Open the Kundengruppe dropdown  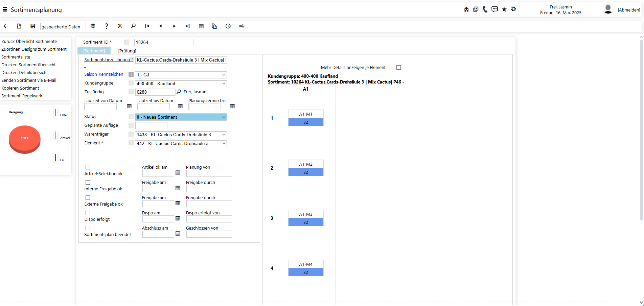tap(181, 84)
